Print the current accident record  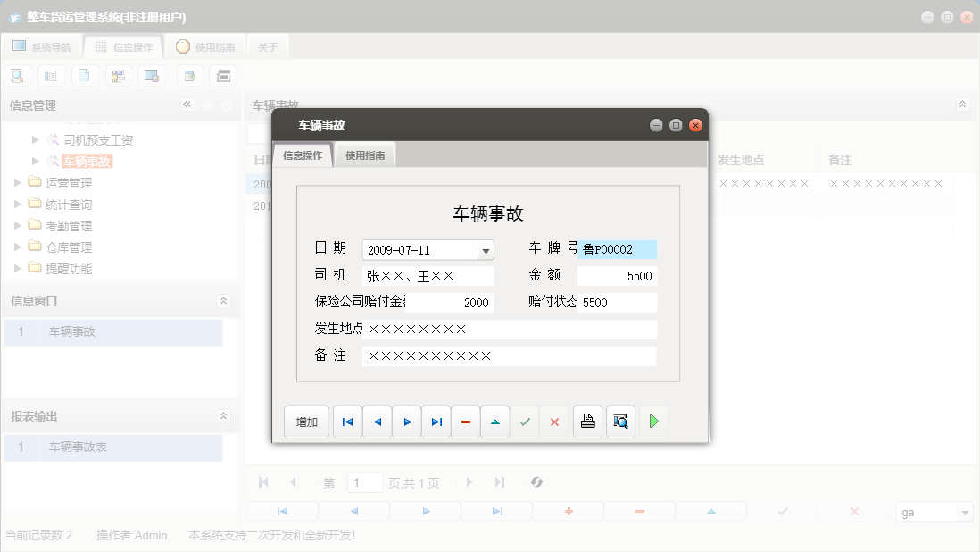[x=587, y=421]
